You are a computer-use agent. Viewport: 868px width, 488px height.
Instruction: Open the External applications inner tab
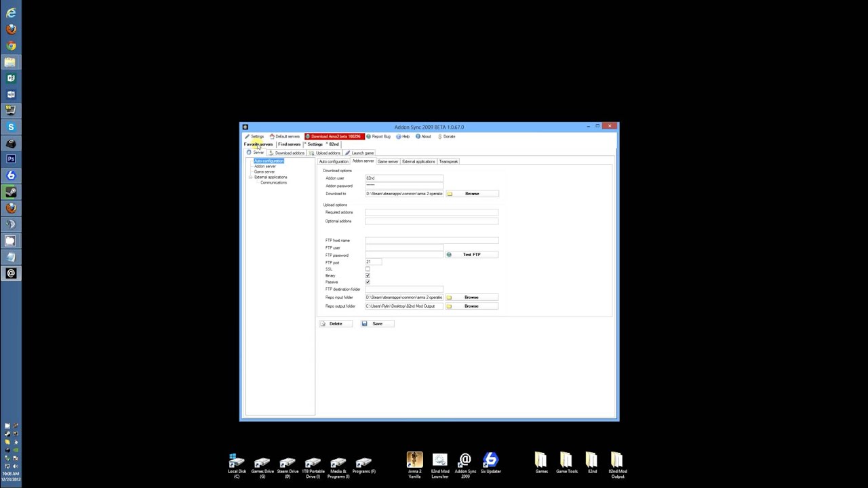[x=418, y=161]
